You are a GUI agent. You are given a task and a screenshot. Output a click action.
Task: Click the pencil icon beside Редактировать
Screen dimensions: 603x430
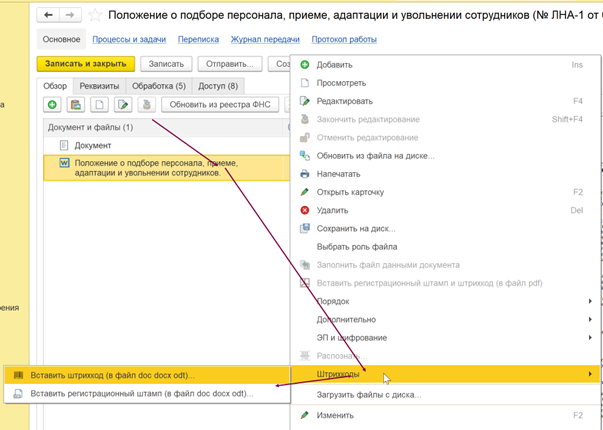click(x=305, y=101)
